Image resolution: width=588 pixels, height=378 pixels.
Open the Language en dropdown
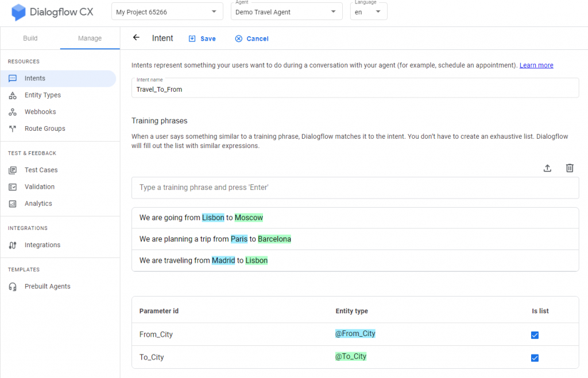point(369,11)
